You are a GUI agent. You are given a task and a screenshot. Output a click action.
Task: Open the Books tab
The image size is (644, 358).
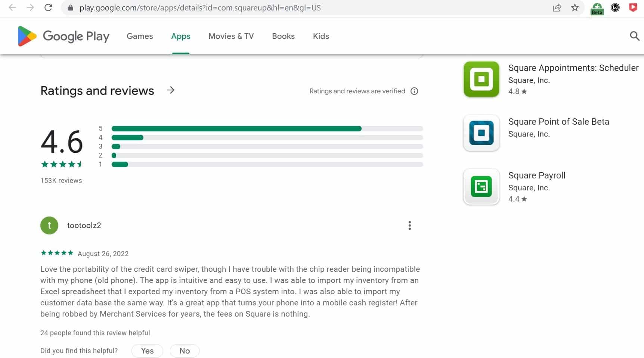click(283, 36)
